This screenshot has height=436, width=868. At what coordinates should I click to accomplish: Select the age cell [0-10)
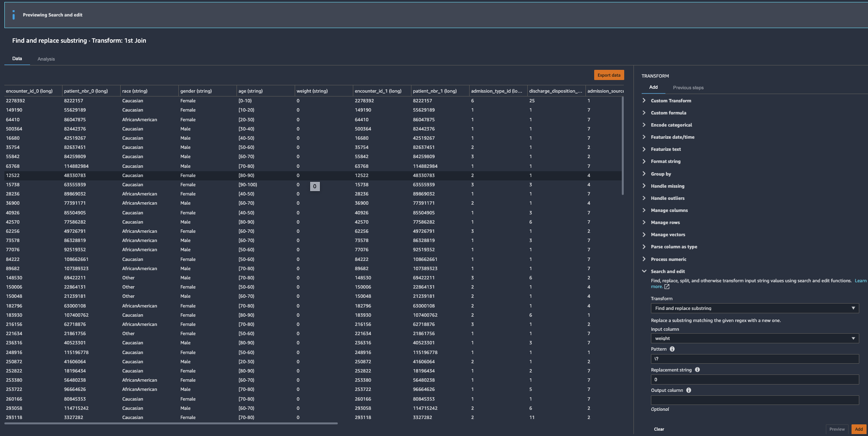point(245,101)
